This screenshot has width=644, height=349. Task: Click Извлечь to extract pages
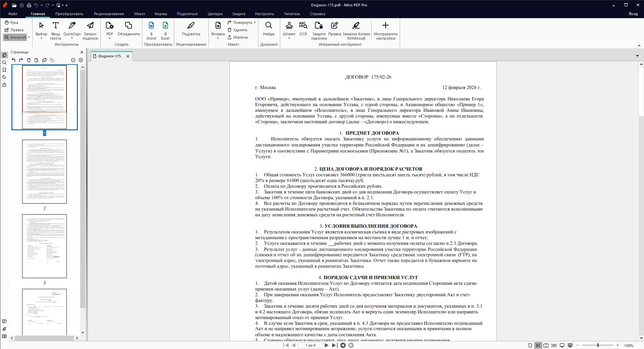[x=238, y=37]
